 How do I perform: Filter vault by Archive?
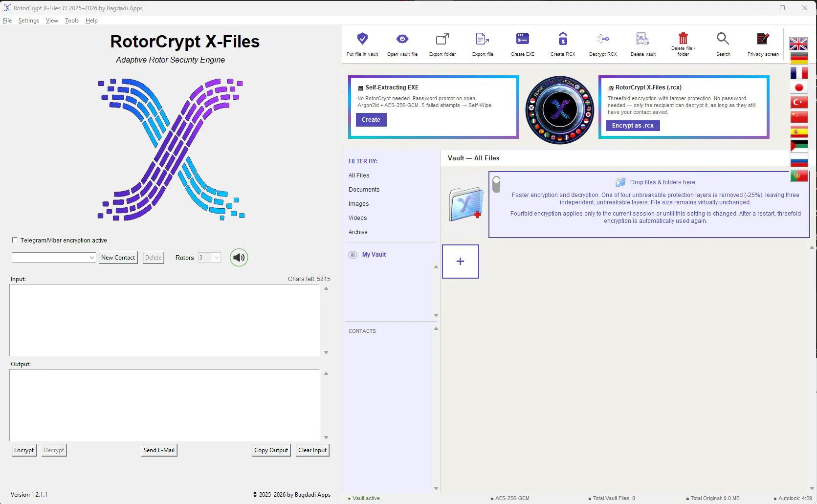(358, 232)
